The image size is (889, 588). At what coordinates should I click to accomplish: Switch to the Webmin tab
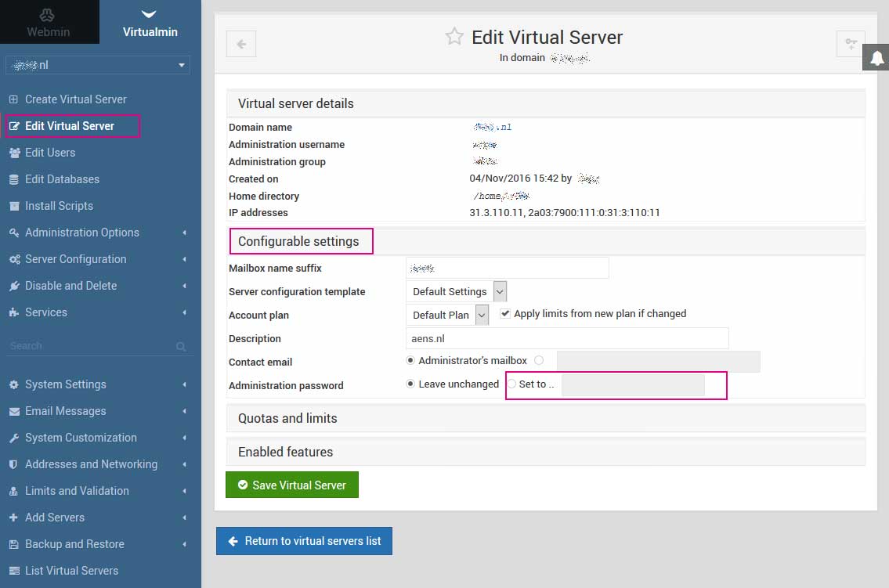pos(49,22)
